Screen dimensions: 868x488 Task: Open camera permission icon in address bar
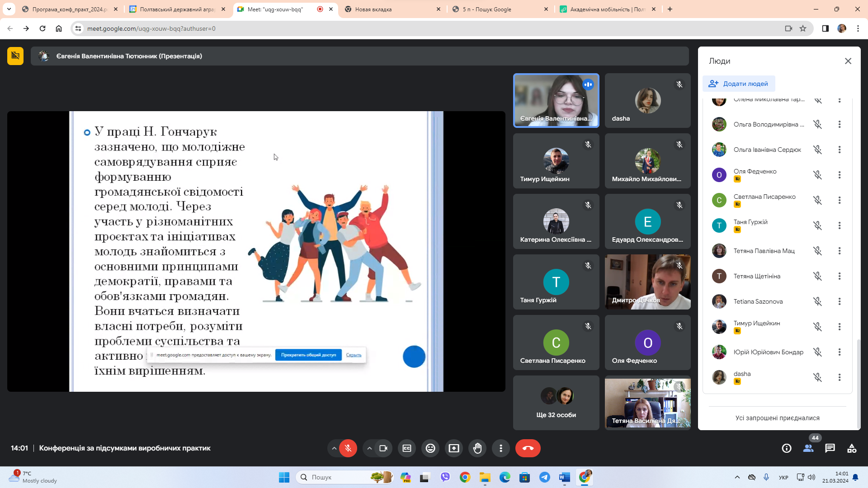pyautogui.click(x=788, y=28)
